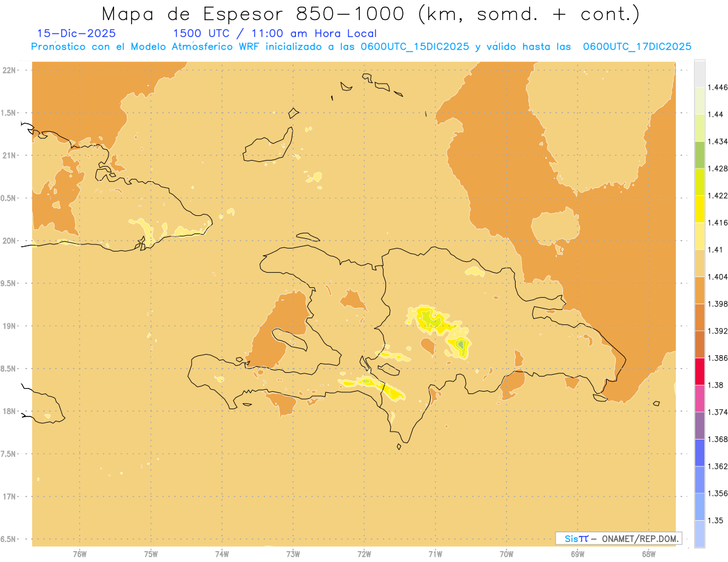The height and width of the screenshot is (562, 728).
Task: Click the longitude label '68W'
Action: click(649, 554)
